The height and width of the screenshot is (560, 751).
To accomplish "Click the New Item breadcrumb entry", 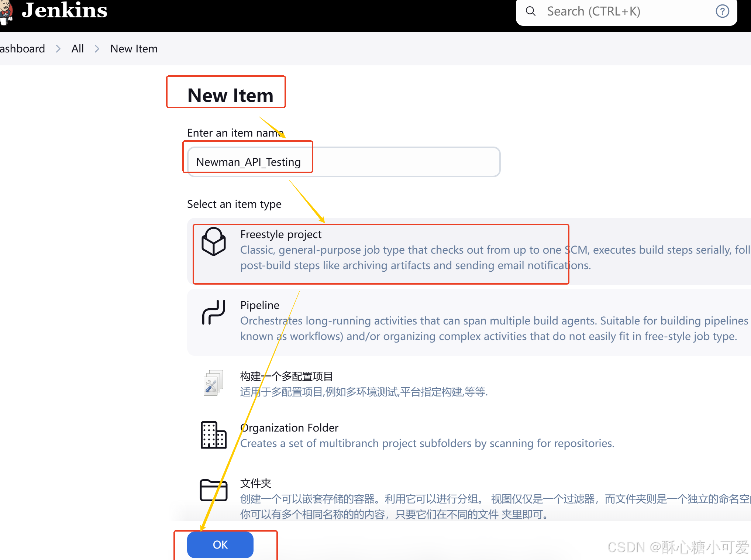I will click(x=134, y=48).
